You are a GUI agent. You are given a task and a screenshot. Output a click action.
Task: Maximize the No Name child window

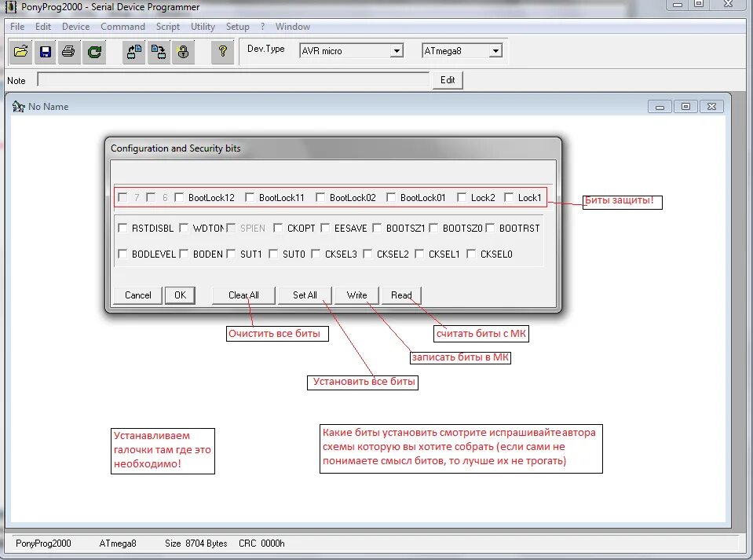pos(685,106)
